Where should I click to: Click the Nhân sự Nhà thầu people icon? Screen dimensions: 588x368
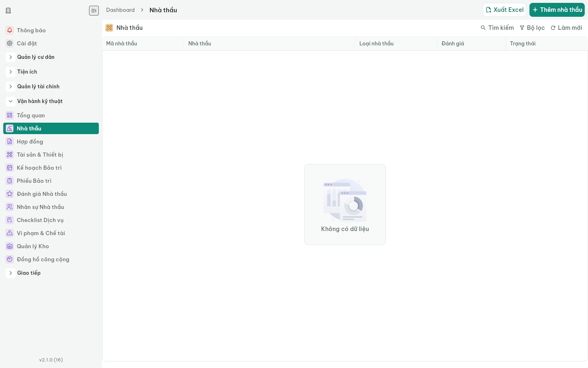click(10, 207)
